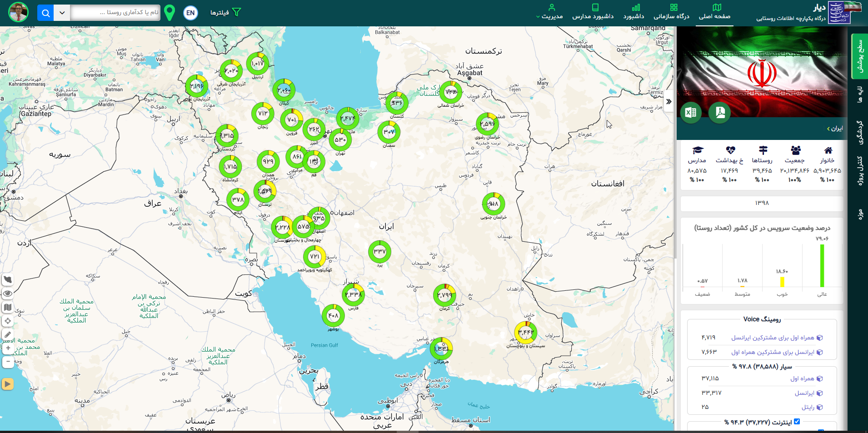Click the village name search field
The width and height of the screenshot is (868, 433).
click(x=116, y=13)
